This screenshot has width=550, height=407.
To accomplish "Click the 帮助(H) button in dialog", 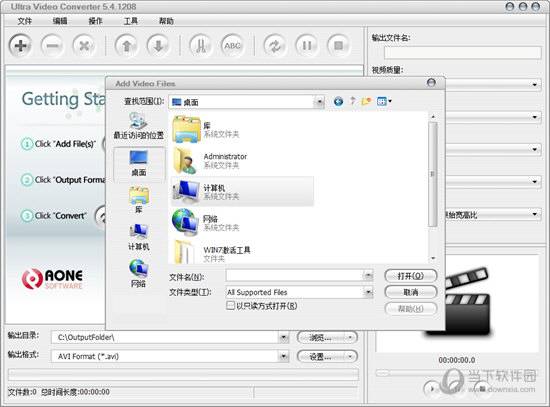I will click(411, 309).
